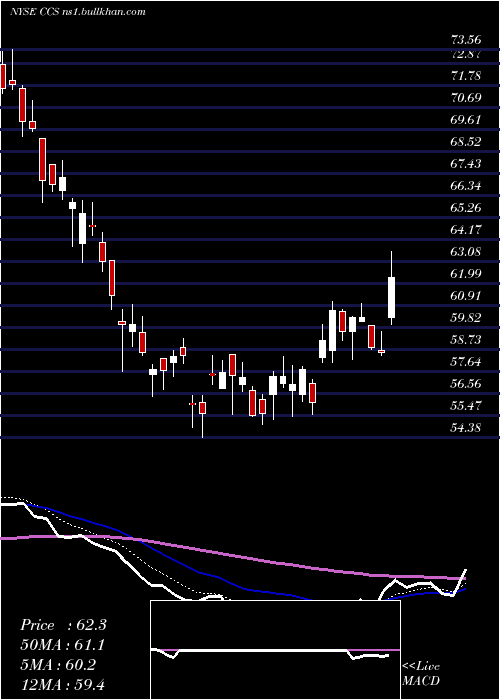Viewport: 500px width, 700px height.
Task: Click the latest tall white candlestick
Action: click(392, 288)
